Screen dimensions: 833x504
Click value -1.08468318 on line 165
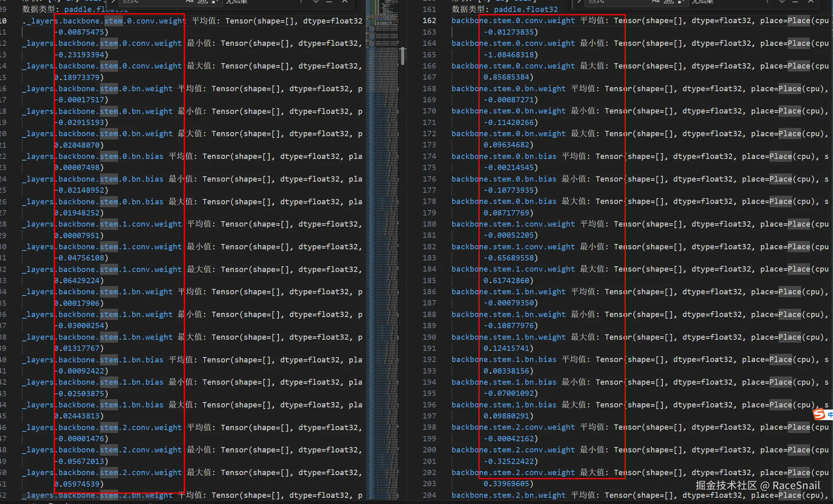point(509,54)
